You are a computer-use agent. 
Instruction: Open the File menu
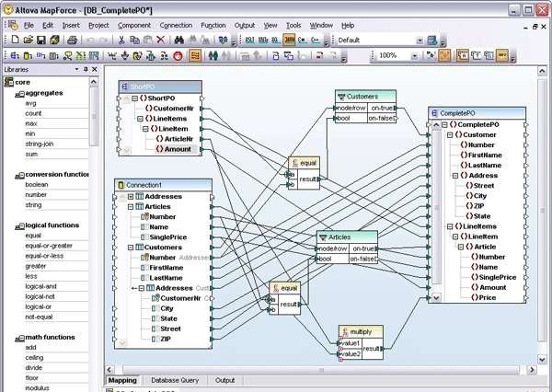coord(29,26)
